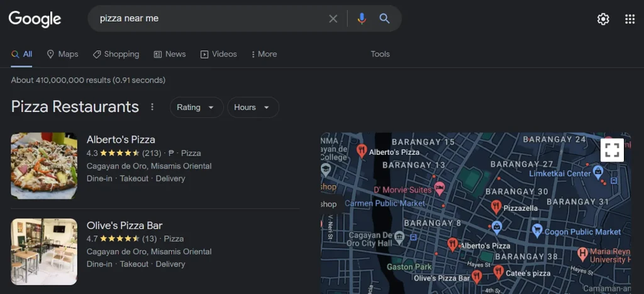Click Cagayan De Oro City Hall pin
Image resolution: width=644 pixels, height=294 pixels.
[x=399, y=237]
